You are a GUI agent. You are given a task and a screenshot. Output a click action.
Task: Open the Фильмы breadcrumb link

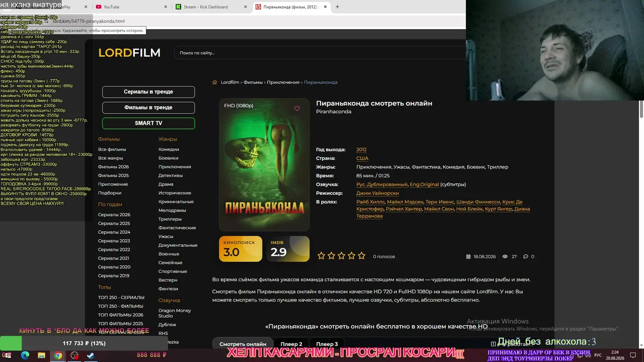pos(253,82)
